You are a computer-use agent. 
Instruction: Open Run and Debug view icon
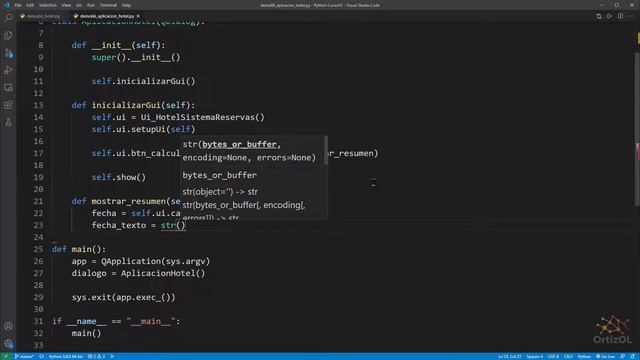coord(8,70)
